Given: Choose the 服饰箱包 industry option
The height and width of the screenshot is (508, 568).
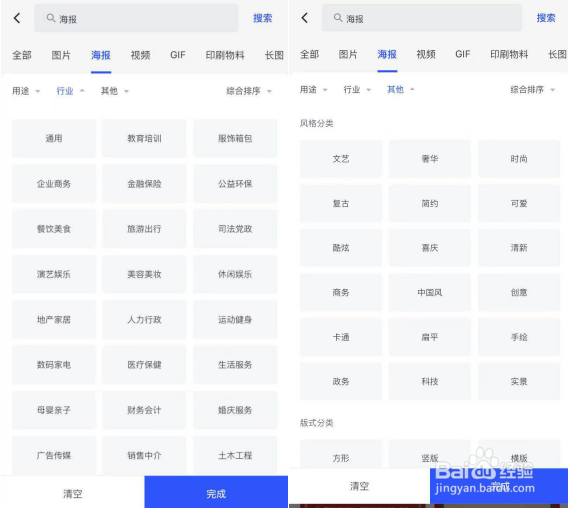Looking at the screenshot, I should (x=235, y=138).
